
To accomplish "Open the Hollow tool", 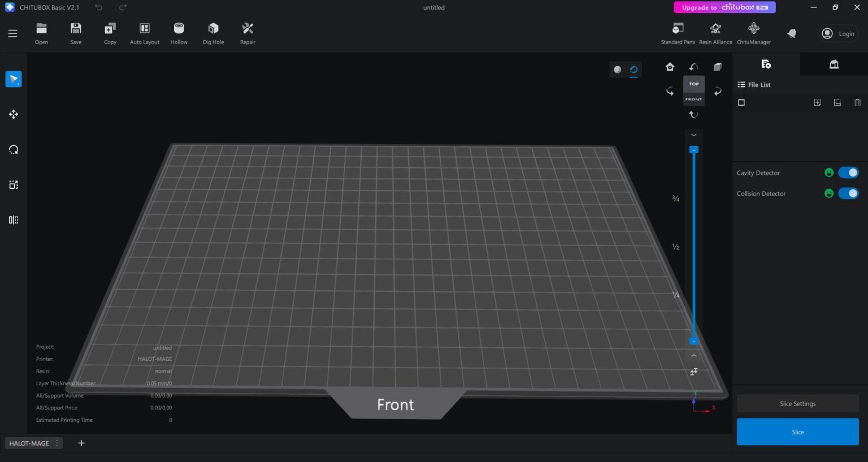I will click(179, 33).
